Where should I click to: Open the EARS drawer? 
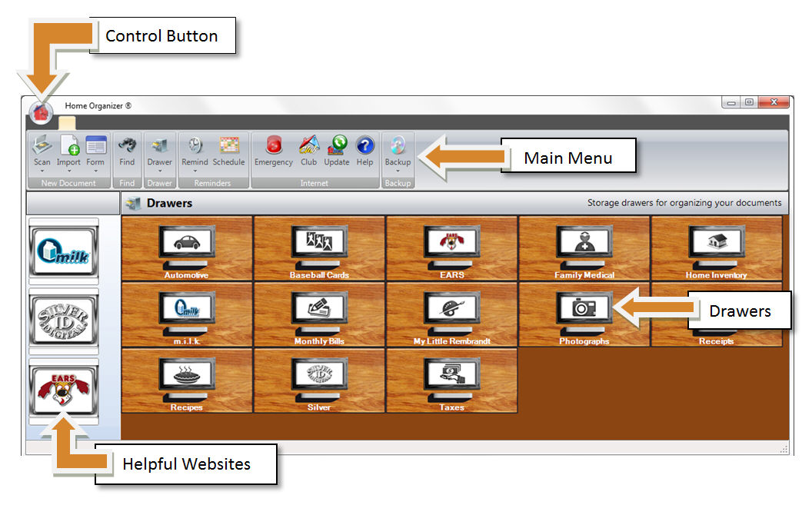point(452,248)
